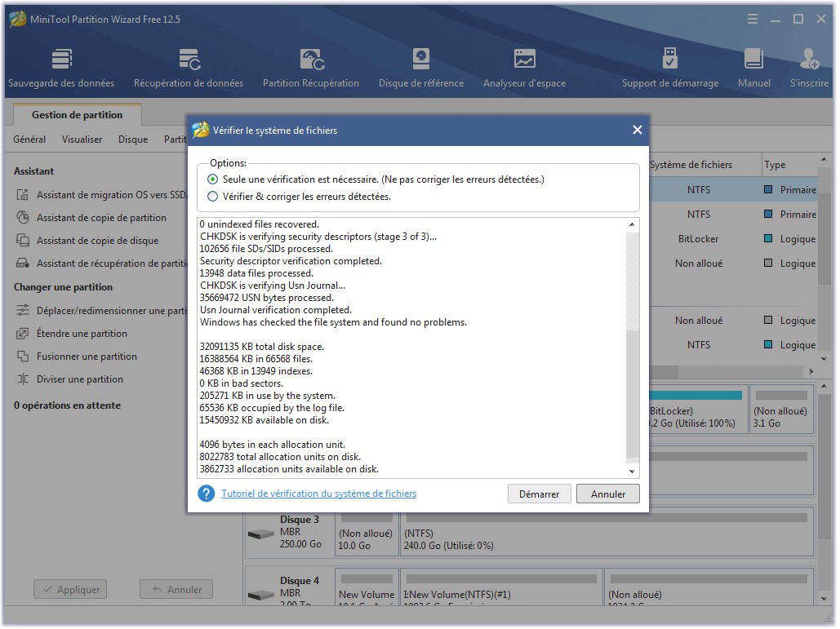Open Sauvegarde des données tool
This screenshot has width=840, height=629.
tap(61, 68)
